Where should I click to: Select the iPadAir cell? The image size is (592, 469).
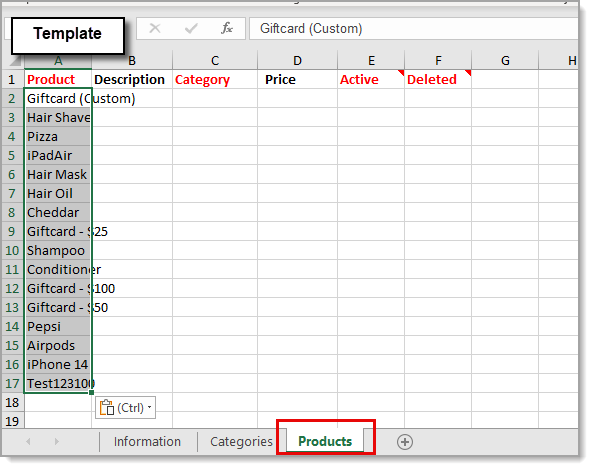click(58, 155)
